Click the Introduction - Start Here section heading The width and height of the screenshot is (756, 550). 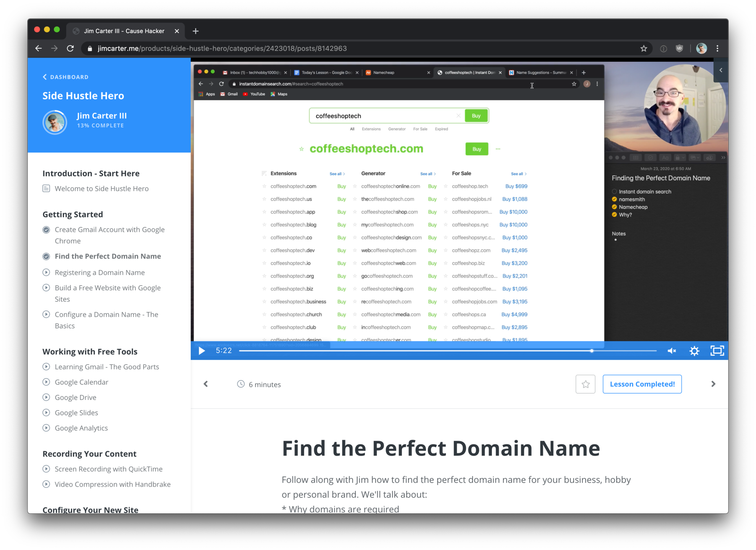point(91,173)
